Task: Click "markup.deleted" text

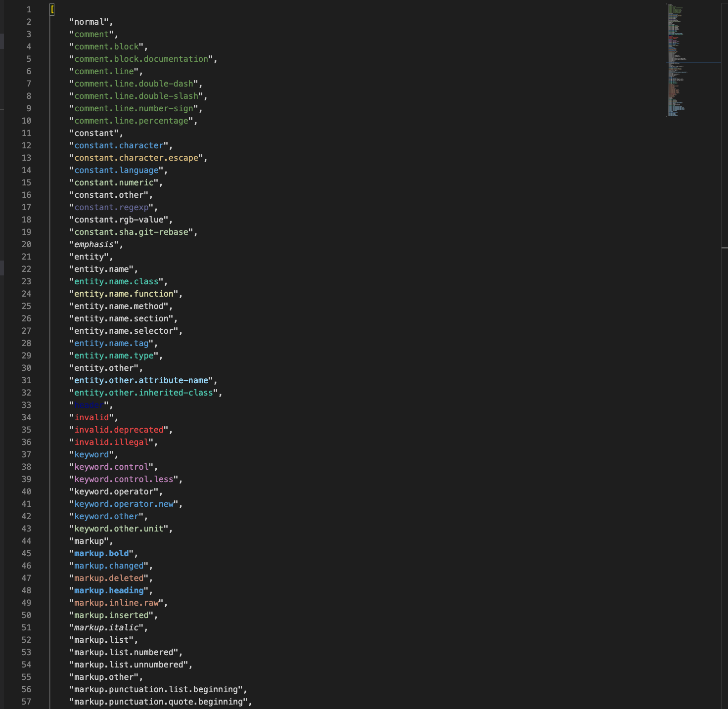Action: (109, 578)
